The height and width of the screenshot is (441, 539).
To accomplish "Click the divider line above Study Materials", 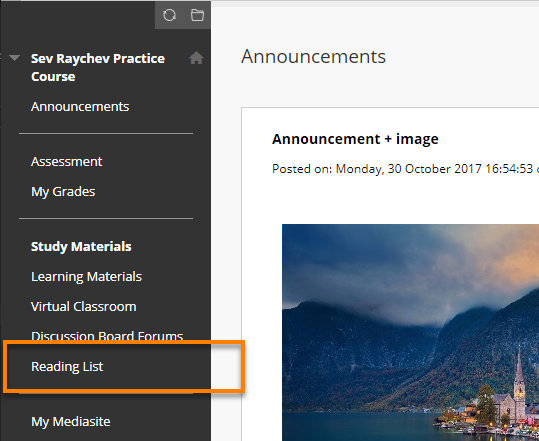I will tap(106, 218).
